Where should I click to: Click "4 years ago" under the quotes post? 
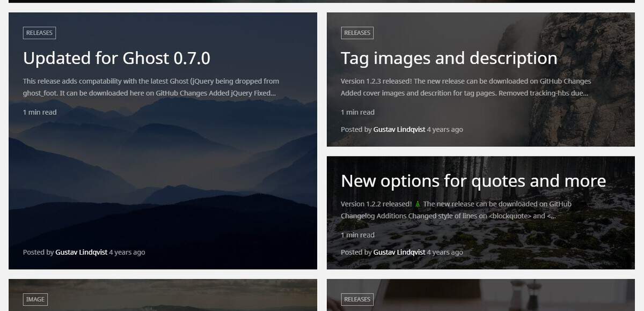point(445,252)
